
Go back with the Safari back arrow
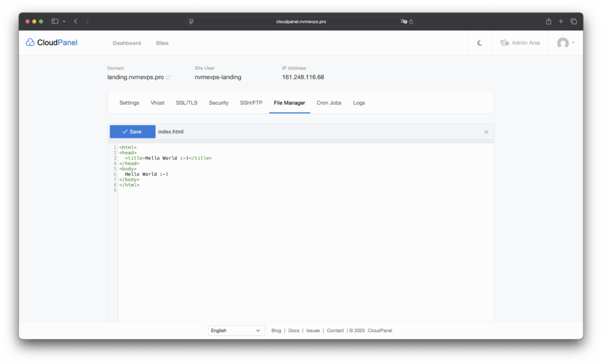[75, 21]
